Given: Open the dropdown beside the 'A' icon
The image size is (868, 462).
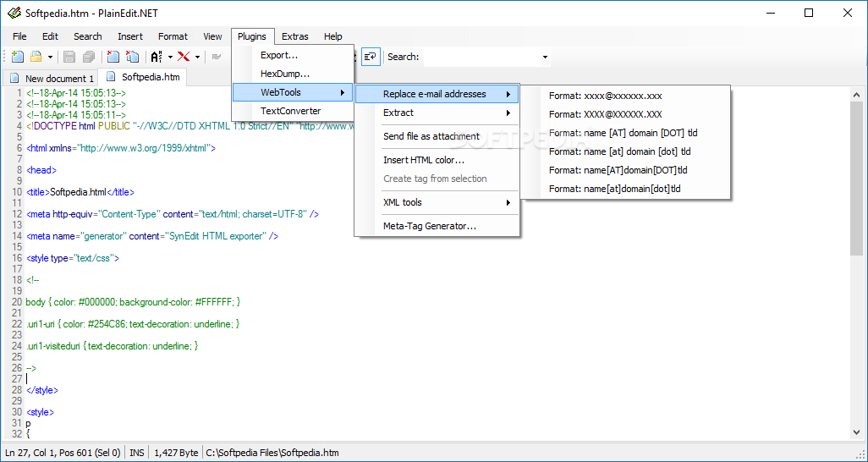Looking at the screenshot, I should [171, 57].
